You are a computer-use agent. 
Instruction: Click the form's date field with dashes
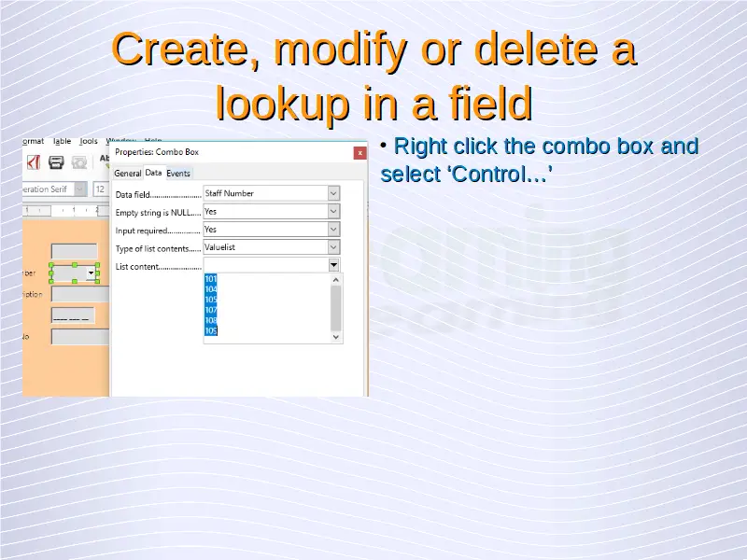73,315
